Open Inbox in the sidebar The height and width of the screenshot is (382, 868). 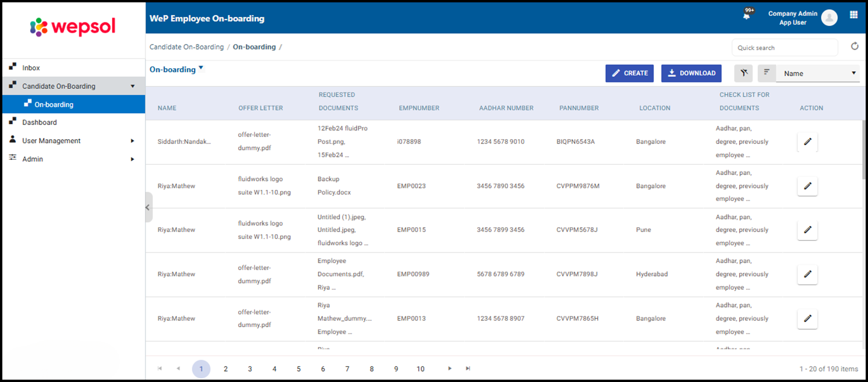pyautogui.click(x=74, y=68)
